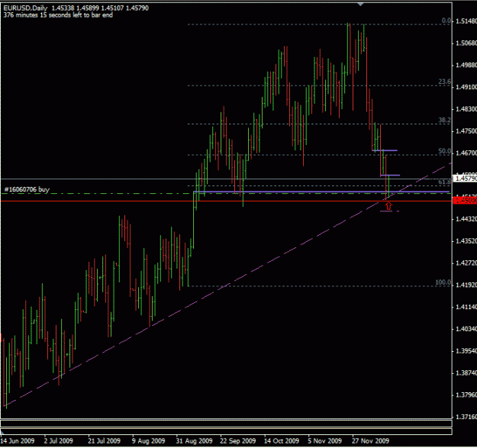The height and width of the screenshot is (448, 477).
Task: Click the 9 Aug 2009 date label
Action: [148, 440]
